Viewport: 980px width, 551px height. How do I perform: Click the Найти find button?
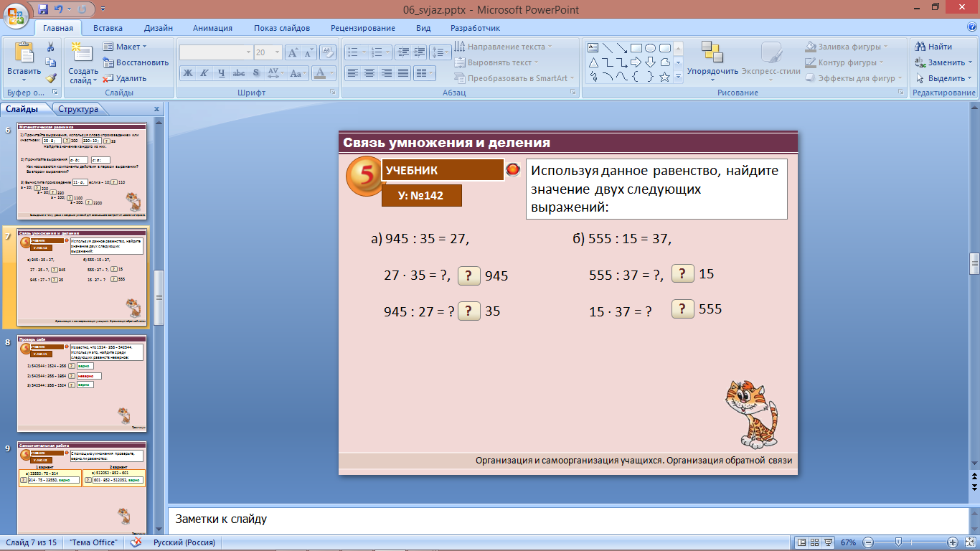(933, 47)
